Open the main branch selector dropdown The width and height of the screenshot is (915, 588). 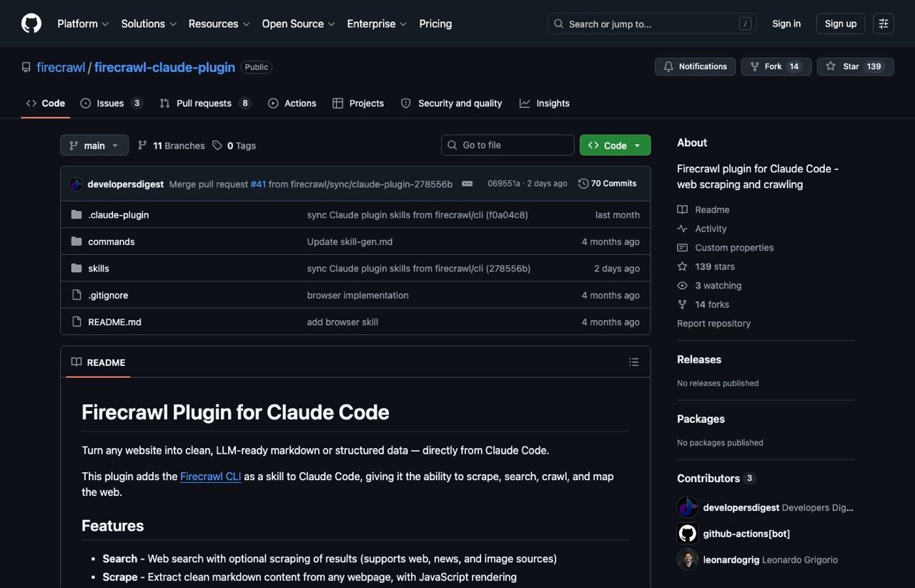coord(94,145)
